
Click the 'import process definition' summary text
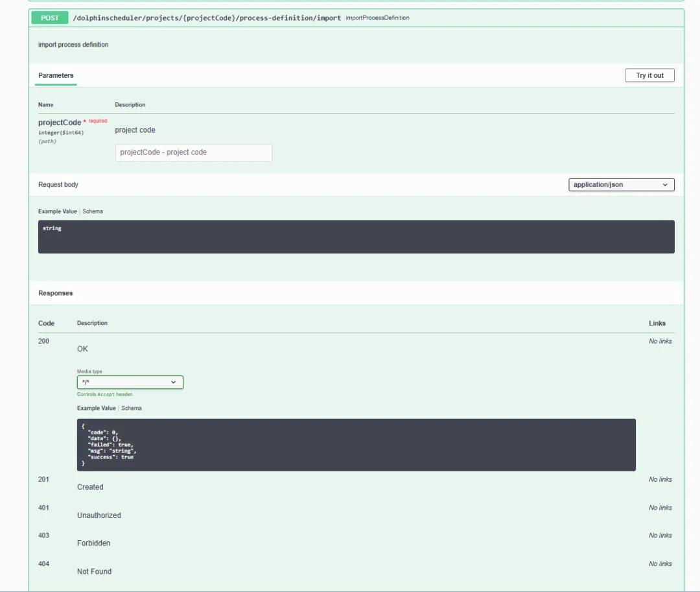point(73,45)
